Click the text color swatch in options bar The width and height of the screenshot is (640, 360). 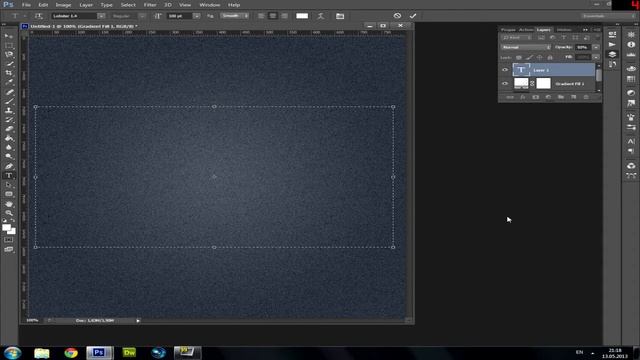click(302, 16)
